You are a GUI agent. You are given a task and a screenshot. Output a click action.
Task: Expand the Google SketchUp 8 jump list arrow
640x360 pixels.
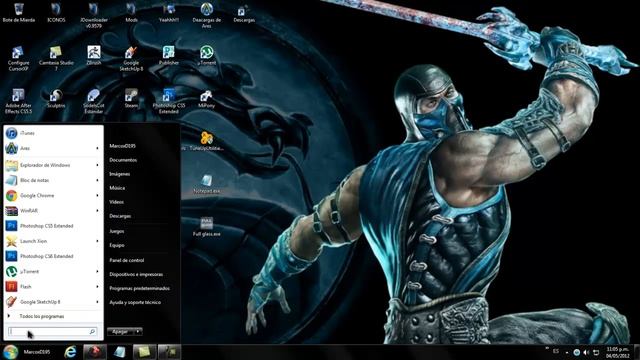pyautogui.click(x=98, y=302)
